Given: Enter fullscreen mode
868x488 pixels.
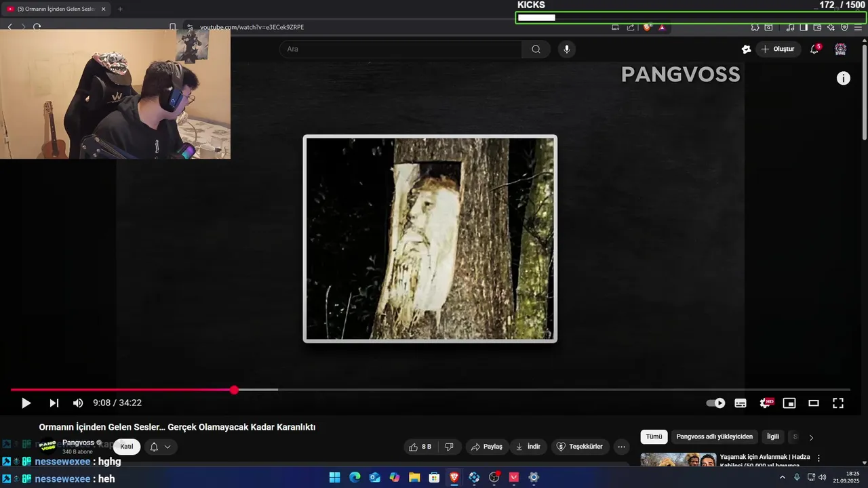Looking at the screenshot, I should pyautogui.click(x=838, y=403).
